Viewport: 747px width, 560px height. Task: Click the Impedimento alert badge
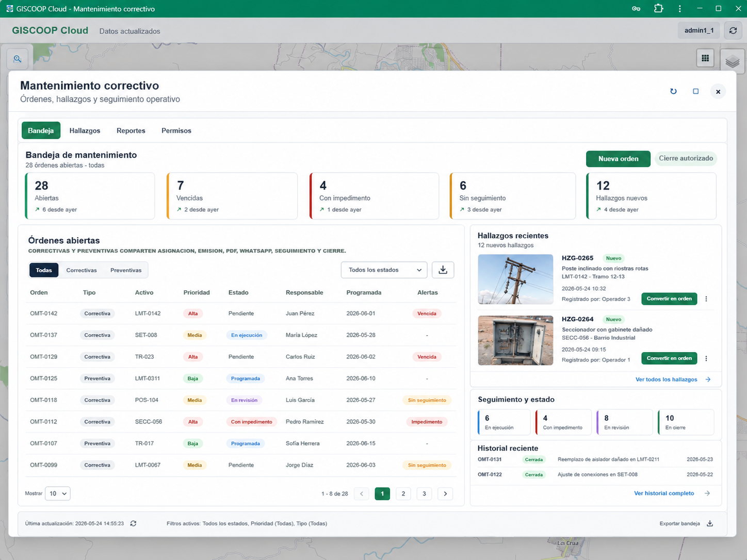[427, 422]
